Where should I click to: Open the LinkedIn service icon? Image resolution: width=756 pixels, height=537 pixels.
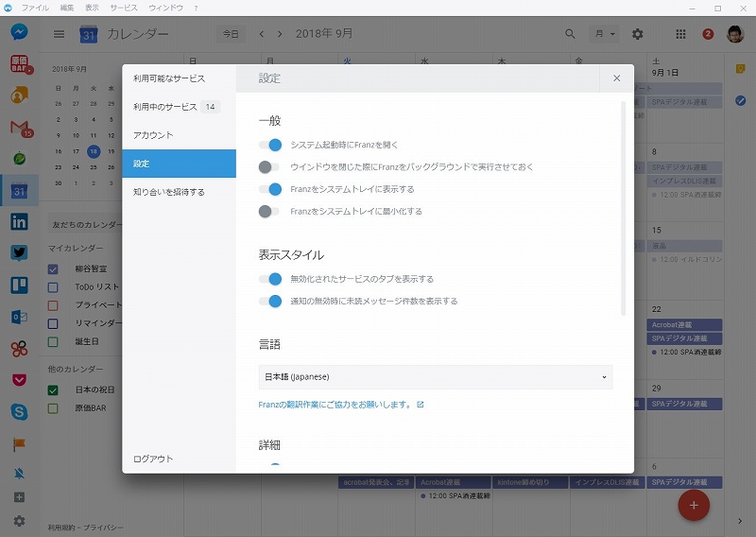tap(19, 222)
